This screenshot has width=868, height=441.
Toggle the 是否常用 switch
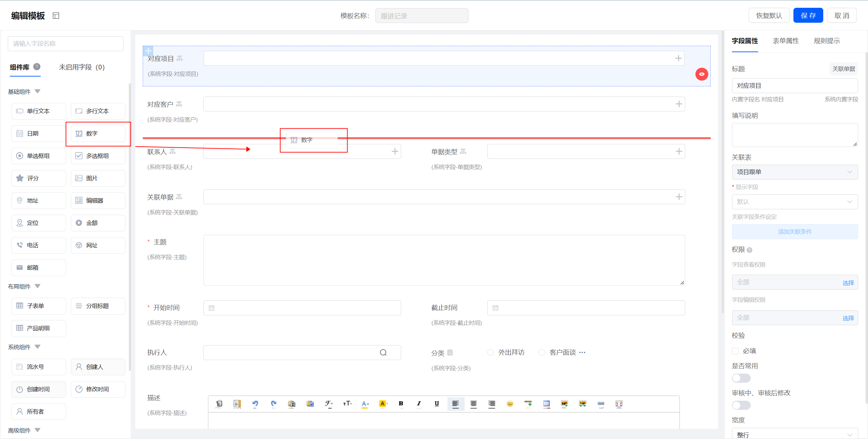click(x=741, y=378)
